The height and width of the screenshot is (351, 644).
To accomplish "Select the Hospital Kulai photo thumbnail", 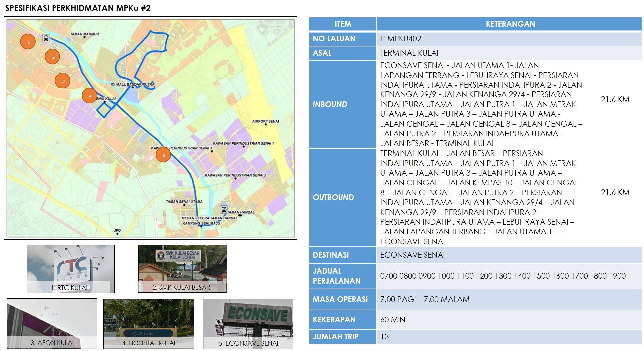I will (149, 324).
